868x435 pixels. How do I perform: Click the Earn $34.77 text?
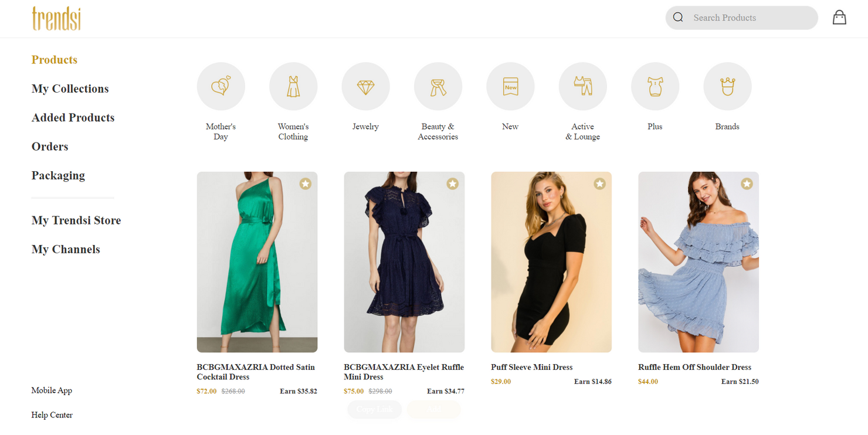point(446,391)
